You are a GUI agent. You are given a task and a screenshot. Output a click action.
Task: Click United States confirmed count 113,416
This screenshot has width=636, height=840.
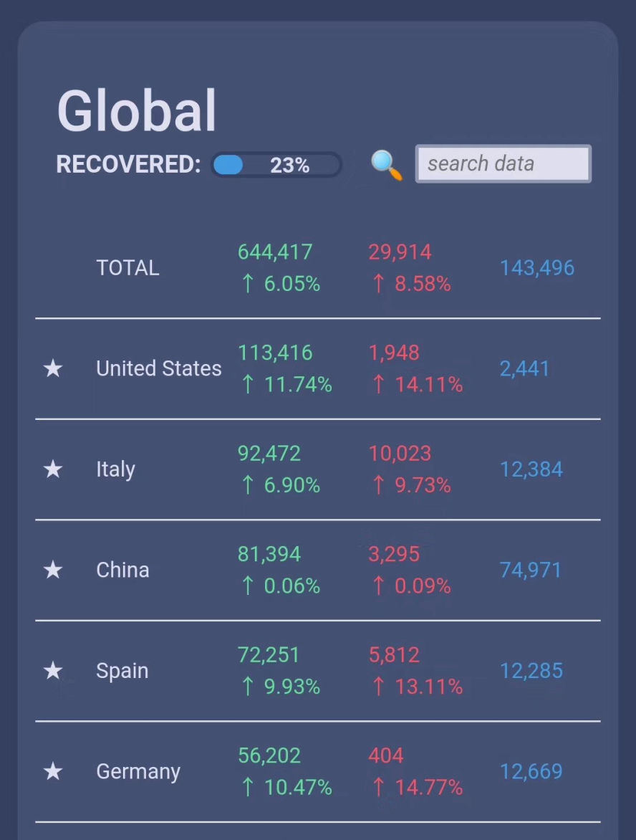point(275,353)
